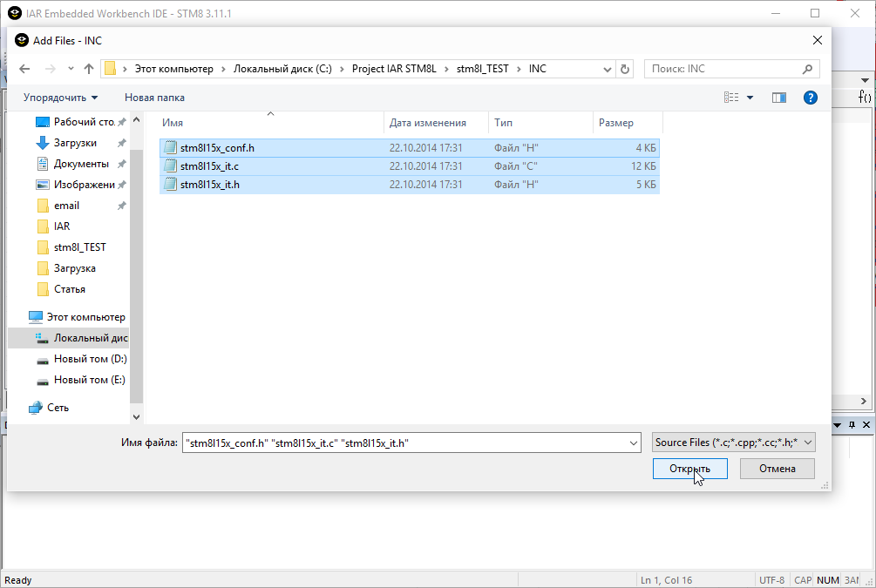This screenshot has width=876, height=588.
Task: Open the IAR bottom panel dropdown arrow
Action: pyautogui.click(x=837, y=425)
